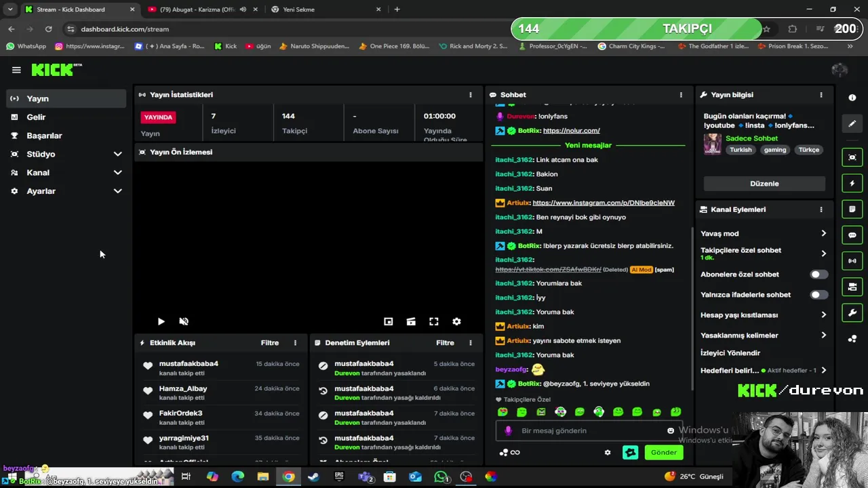Open chat settings gear next to Gönder
868x488 pixels.
point(608,453)
